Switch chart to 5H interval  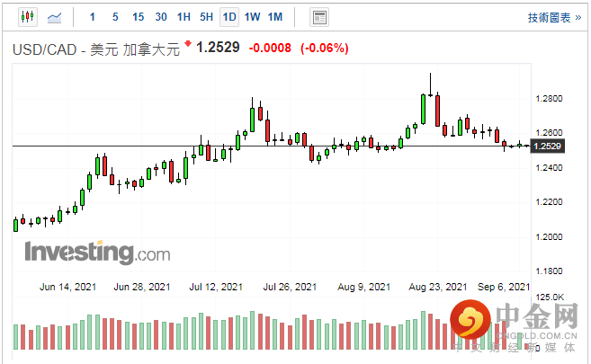point(206,17)
